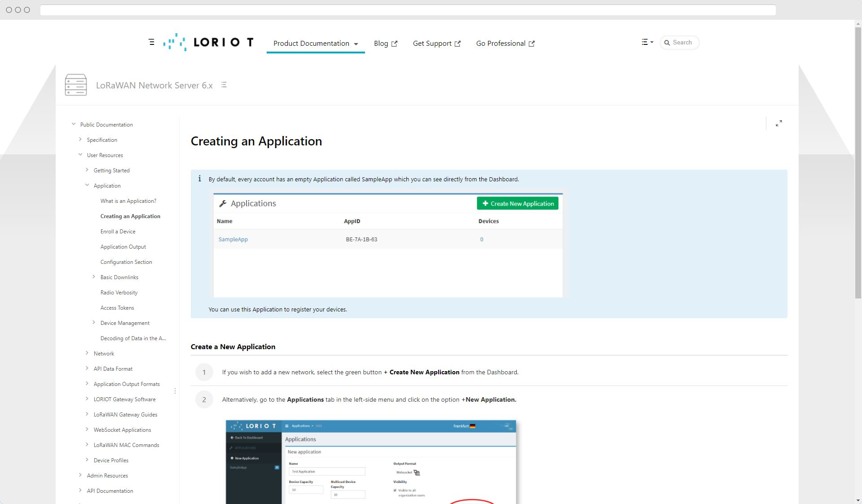This screenshot has width=862, height=504.
Task: Expand the Network tree node
Action: (x=87, y=353)
